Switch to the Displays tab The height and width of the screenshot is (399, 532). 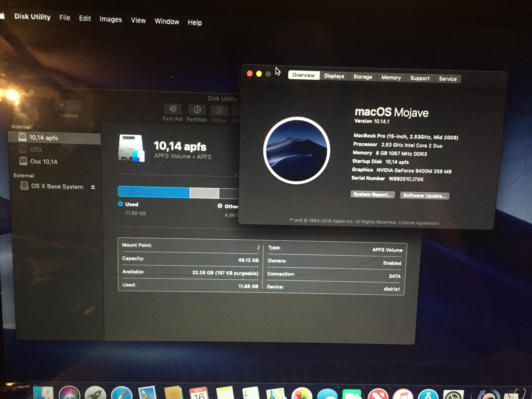click(x=334, y=76)
